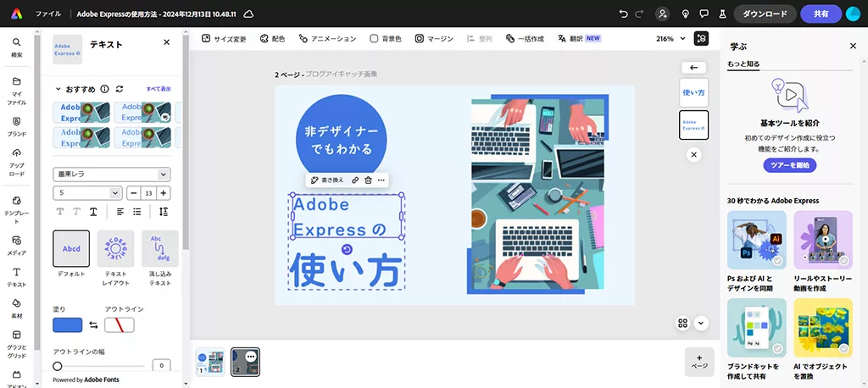
Task: Open Margin (マージン) in the toolbar
Action: [x=435, y=39]
